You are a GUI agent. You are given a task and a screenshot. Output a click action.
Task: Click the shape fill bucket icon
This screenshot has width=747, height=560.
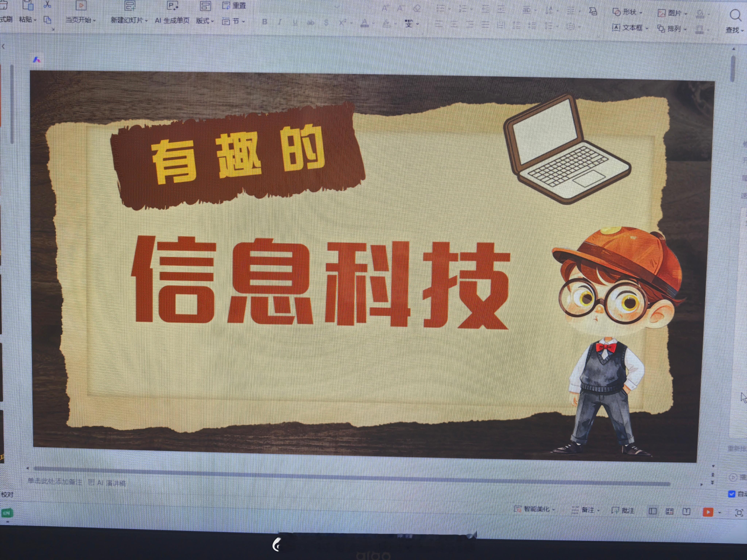point(700,14)
